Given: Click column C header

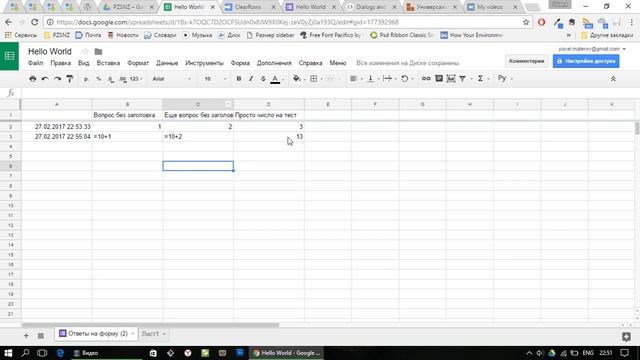Looking at the screenshot, I should click(x=198, y=104).
